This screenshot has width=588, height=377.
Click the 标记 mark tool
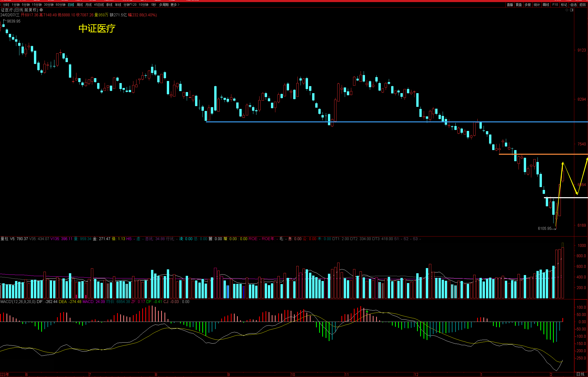click(x=564, y=5)
